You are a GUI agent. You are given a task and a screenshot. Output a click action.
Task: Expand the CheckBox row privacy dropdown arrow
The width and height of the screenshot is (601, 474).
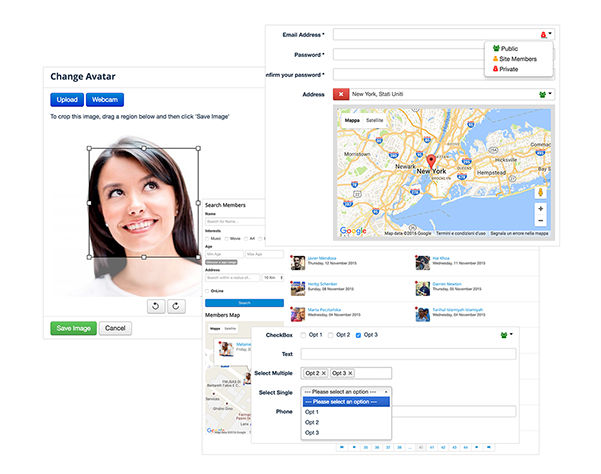click(511, 334)
